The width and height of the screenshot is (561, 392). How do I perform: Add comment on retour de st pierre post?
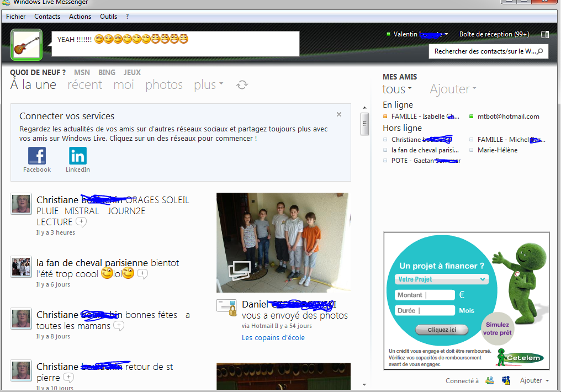tap(68, 377)
